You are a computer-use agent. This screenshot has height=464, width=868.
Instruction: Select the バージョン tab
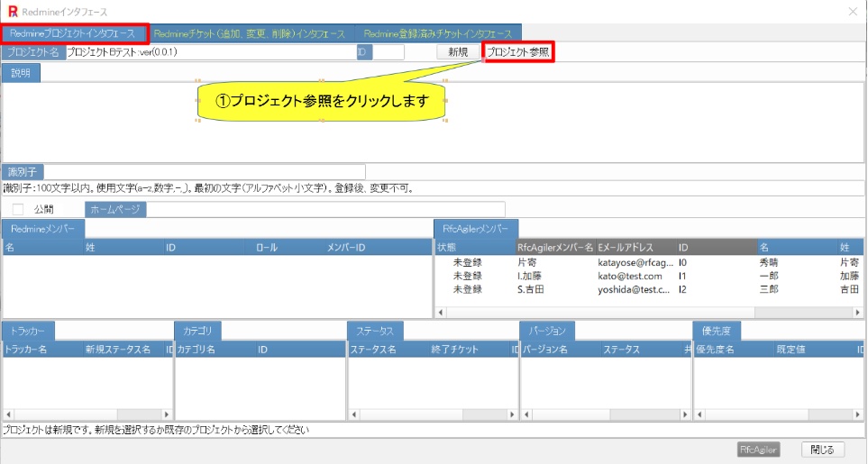tap(547, 331)
